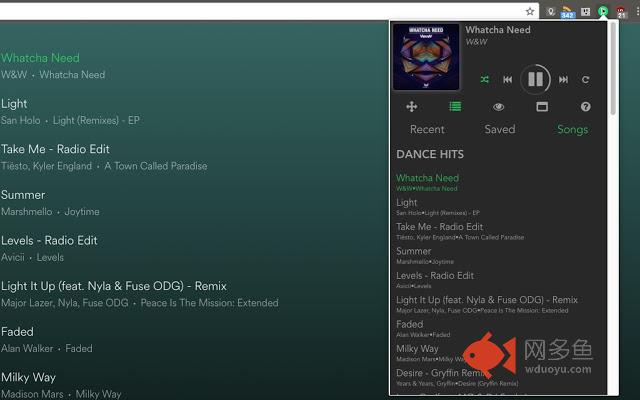Open the feed extension showing 342
This screenshot has height=400, width=640.
[568, 12]
